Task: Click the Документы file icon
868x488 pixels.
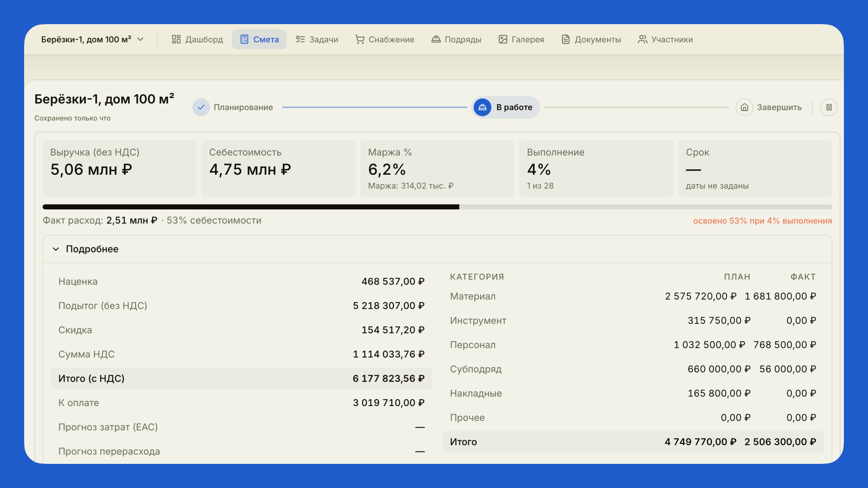Action: pos(566,39)
